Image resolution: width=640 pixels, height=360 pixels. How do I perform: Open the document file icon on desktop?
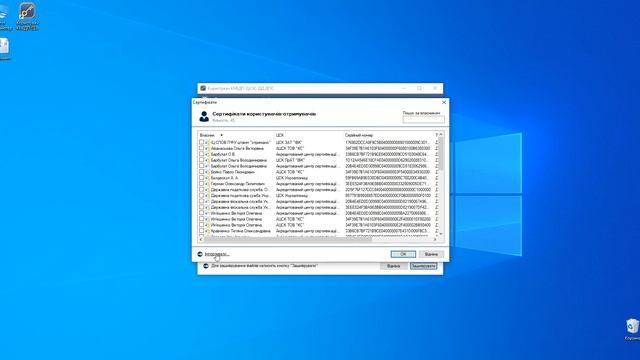pyautogui.click(x=4, y=49)
